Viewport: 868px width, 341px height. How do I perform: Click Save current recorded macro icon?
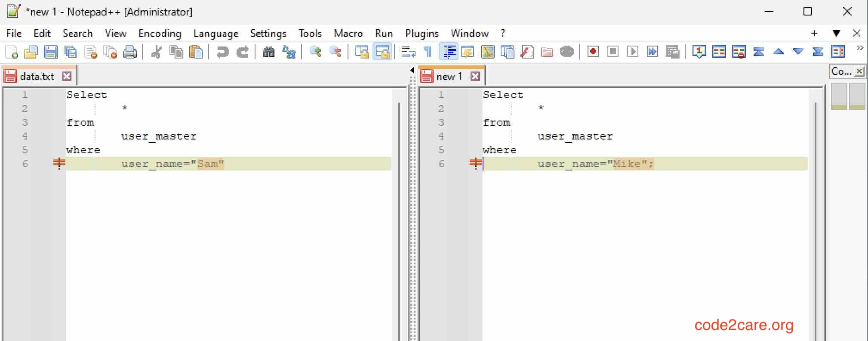672,52
